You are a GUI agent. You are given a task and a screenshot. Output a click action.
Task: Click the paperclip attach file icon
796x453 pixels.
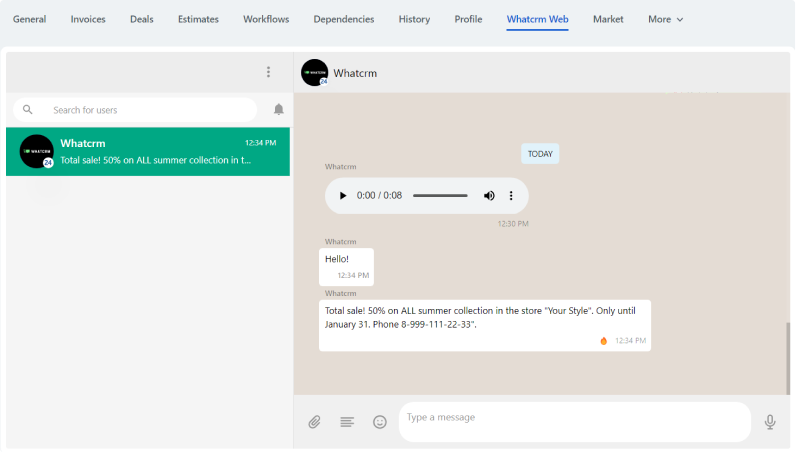click(314, 422)
